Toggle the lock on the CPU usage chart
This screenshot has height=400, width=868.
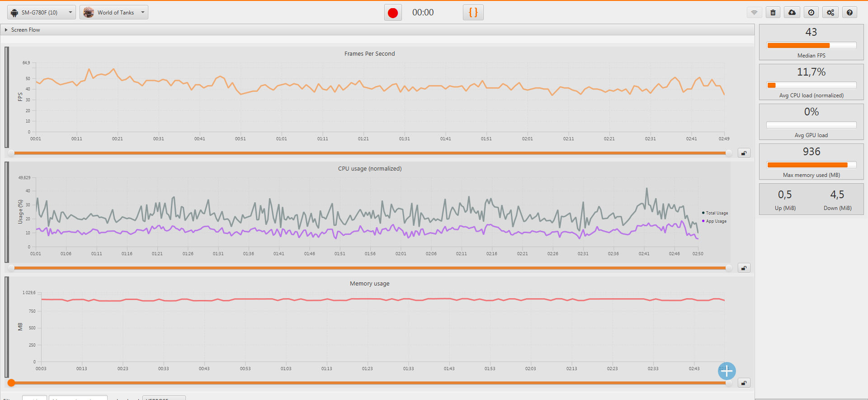[744, 268]
